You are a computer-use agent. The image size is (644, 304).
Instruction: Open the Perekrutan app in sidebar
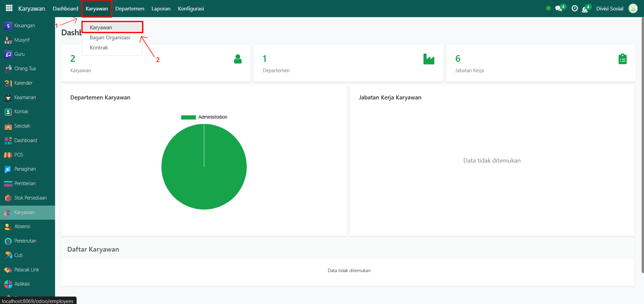click(x=25, y=241)
